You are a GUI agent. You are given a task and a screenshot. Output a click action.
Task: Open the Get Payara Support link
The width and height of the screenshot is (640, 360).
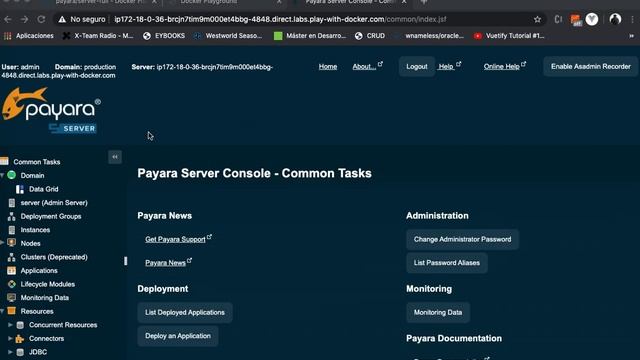pos(175,239)
